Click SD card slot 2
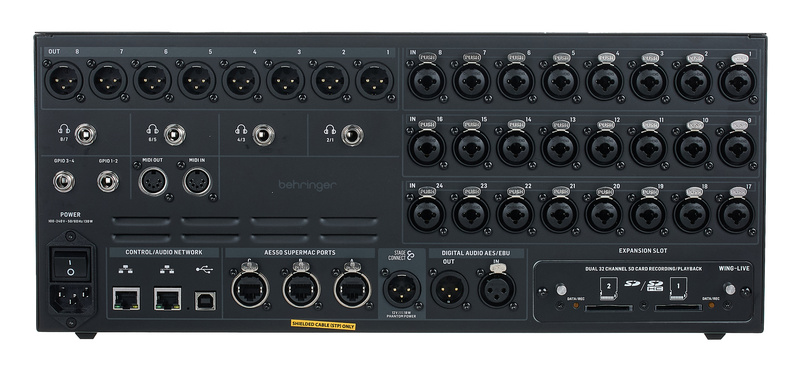 point(608,308)
